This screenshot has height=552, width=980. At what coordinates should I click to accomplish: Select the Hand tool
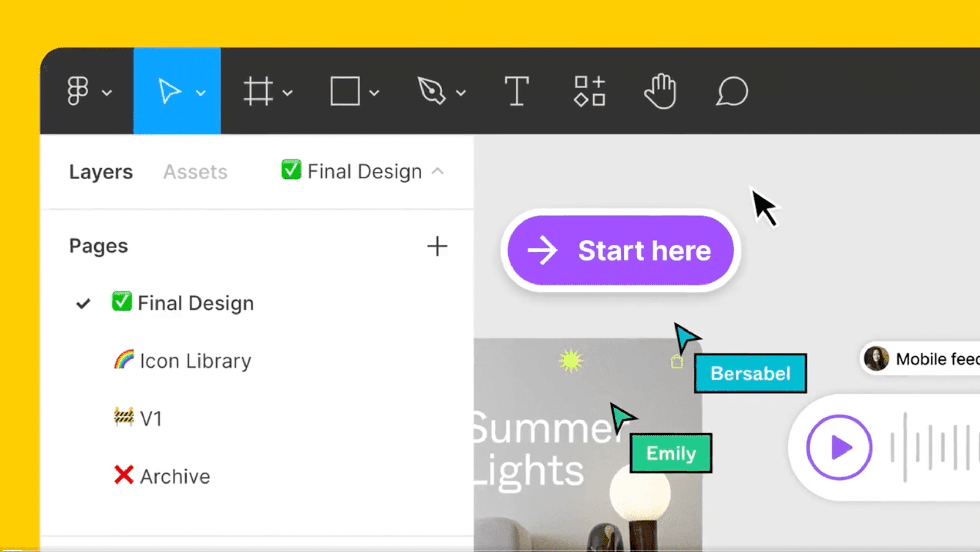[x=660, y=91]
